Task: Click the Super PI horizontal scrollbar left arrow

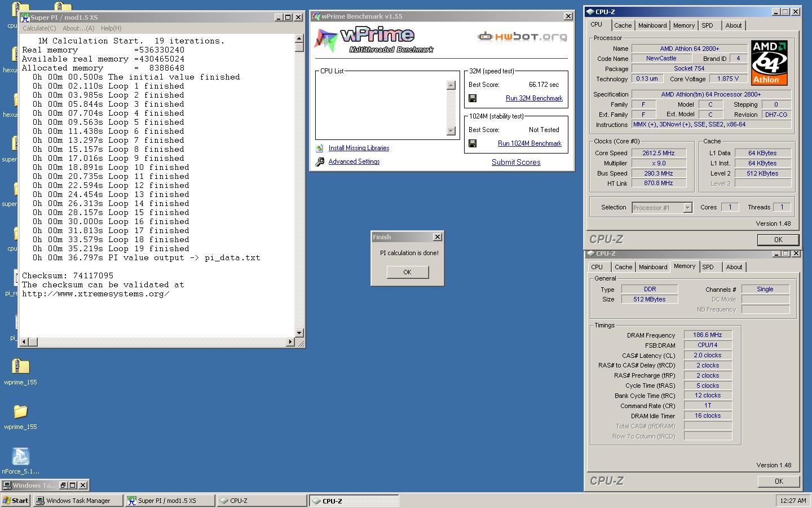Action: (24, 341)
